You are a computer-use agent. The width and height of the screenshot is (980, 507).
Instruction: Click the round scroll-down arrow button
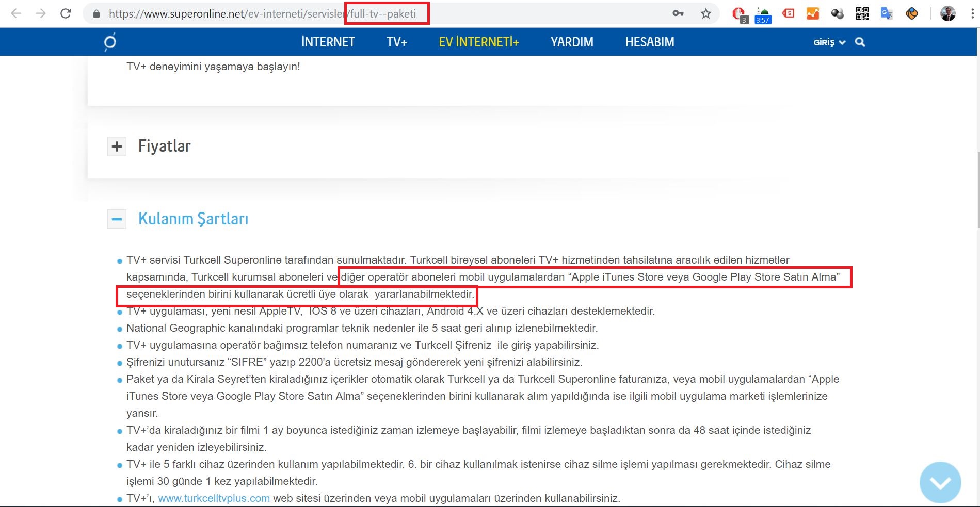940,482
